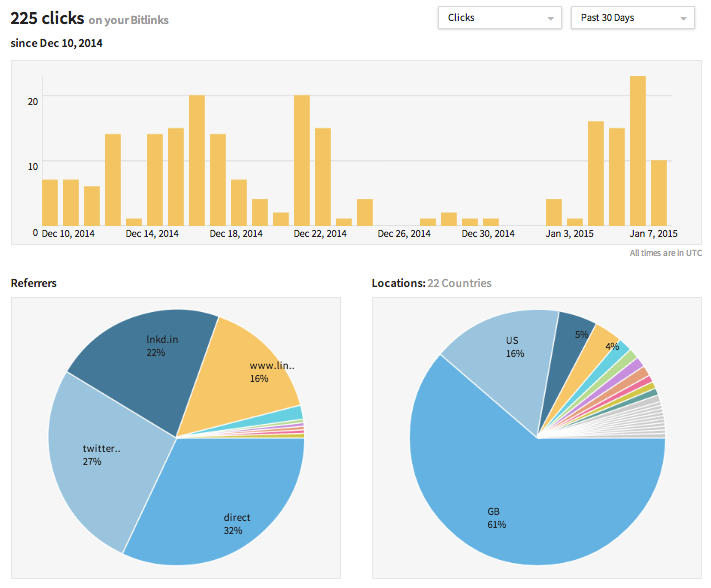The height and width of the screenshot is (588, 711).
Task: Click the 'Jan 3, 2015' axis label
Action: (x=570, y=233)
